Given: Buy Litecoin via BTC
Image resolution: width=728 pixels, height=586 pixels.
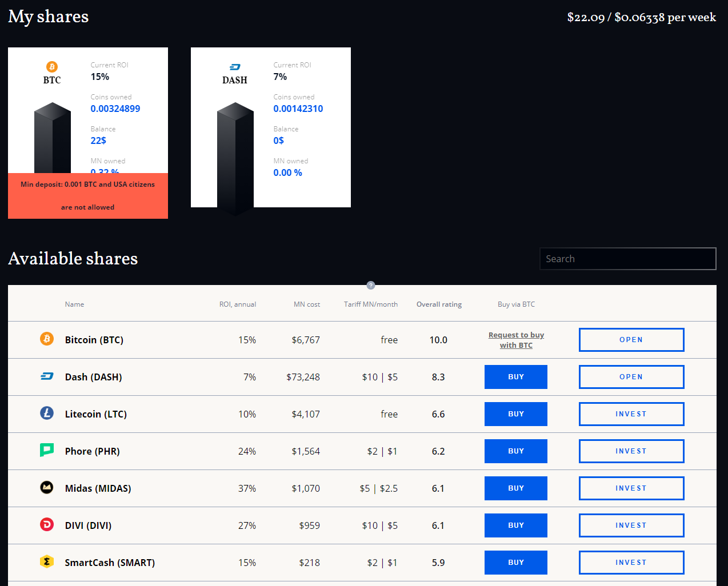Looking at the screenshot, I should pyautogui.click(x=516, y=414).
